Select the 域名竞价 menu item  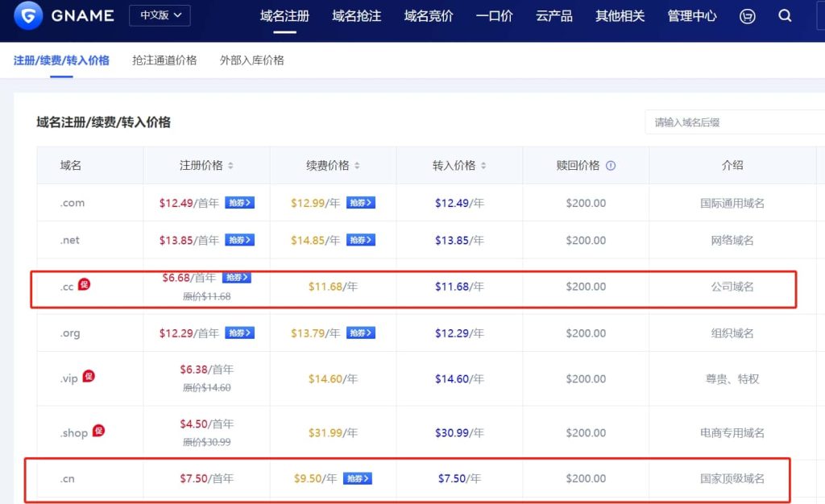(428, 16)
